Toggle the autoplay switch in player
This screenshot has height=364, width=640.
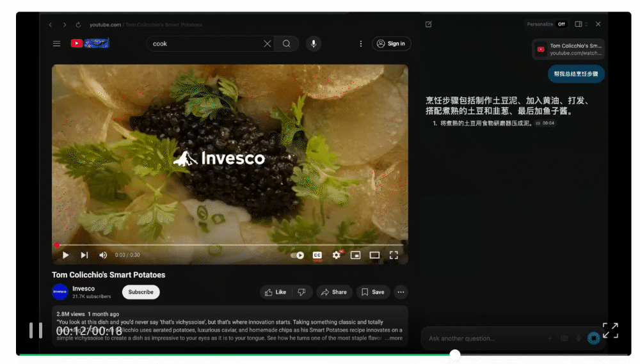click(x=298, y=255)
